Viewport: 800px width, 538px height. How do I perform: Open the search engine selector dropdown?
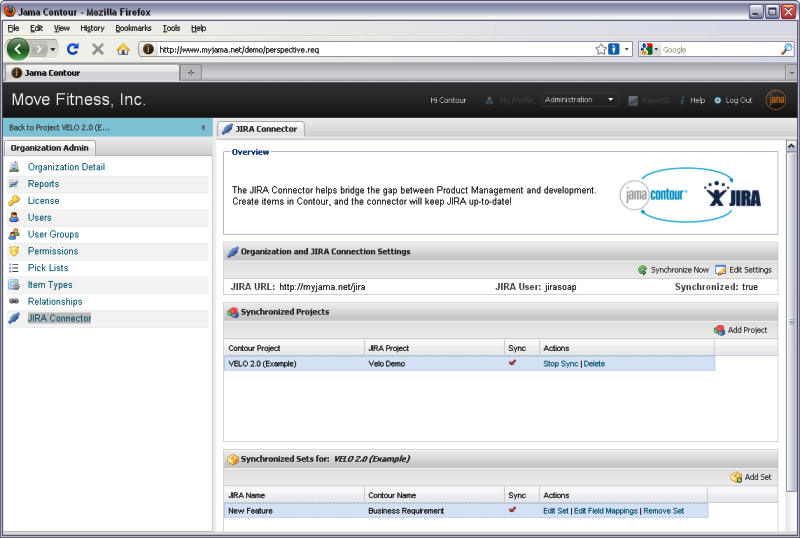coord(656,50)
